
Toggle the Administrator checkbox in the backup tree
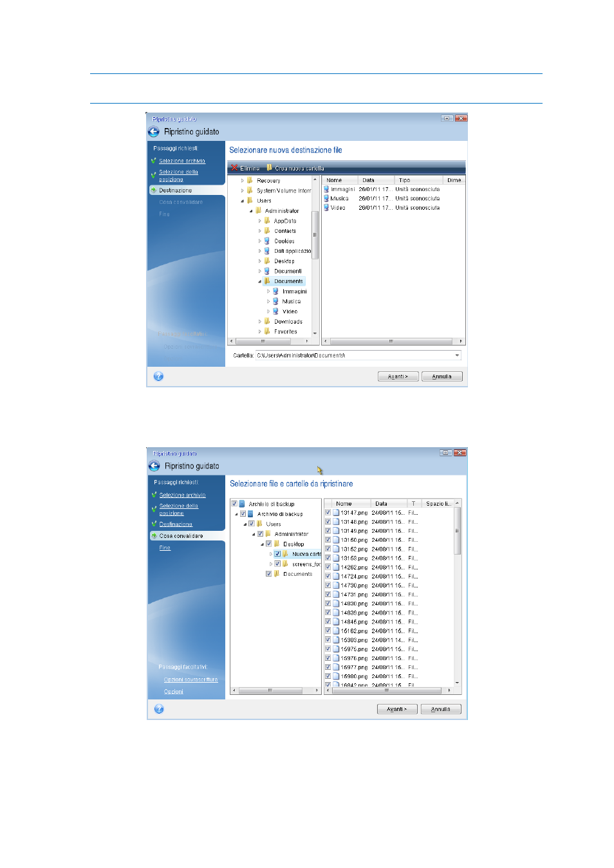point(260,533)
